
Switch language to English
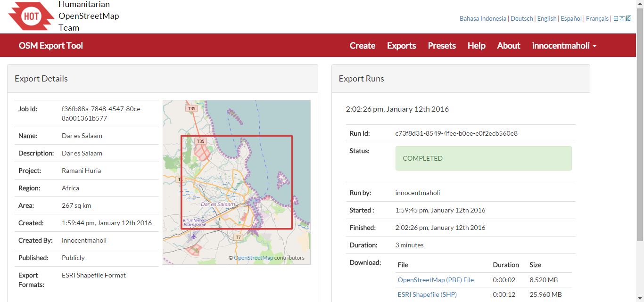tap(547, 18)
